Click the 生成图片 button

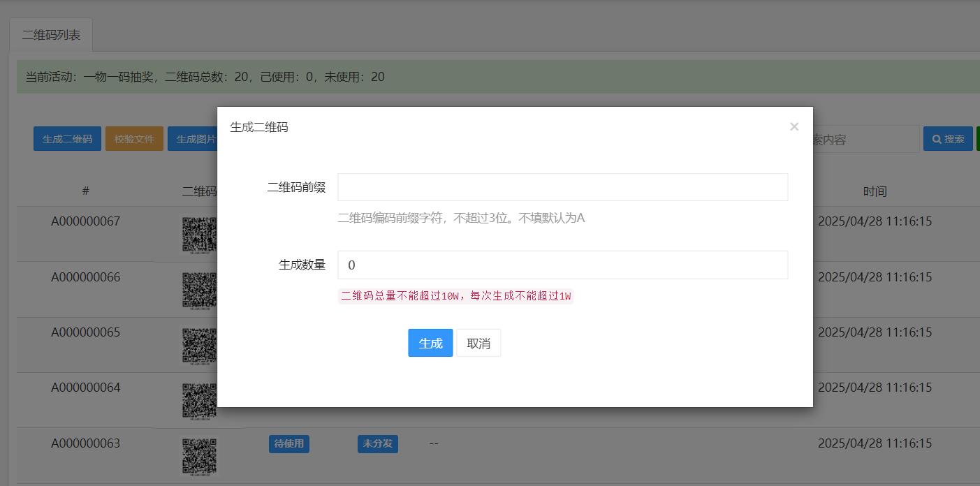(193, 139)
